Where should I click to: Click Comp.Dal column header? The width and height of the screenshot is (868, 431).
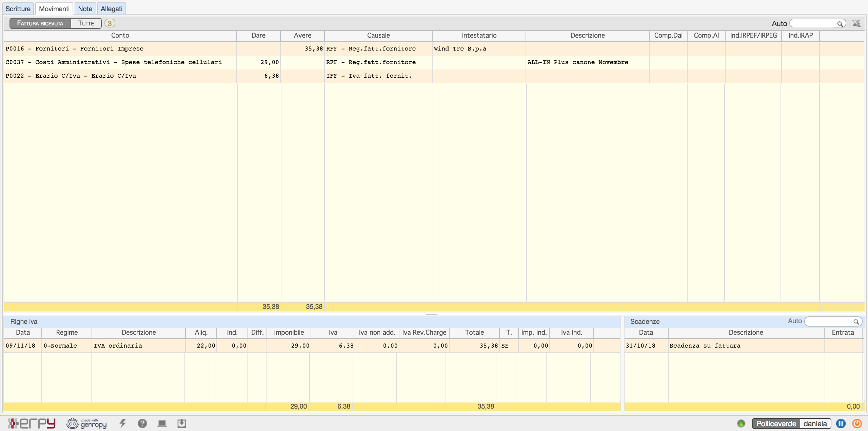pyautogui.click(x=668, y=36)
